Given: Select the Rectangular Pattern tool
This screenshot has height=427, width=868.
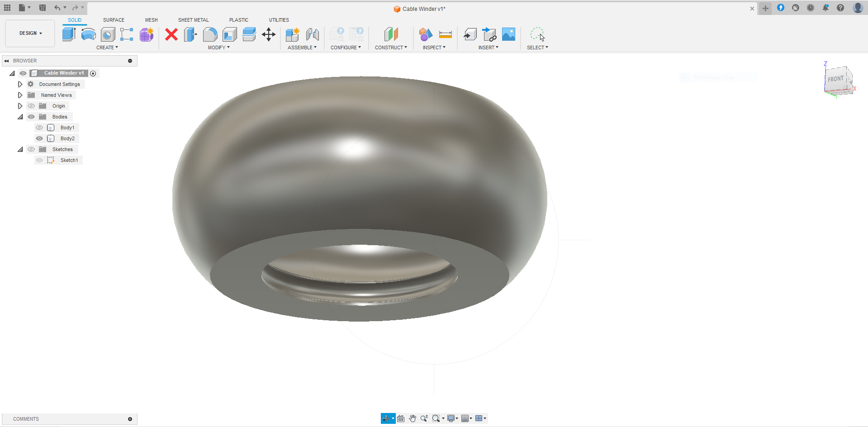Looking at the screenshot, I should pos(127,34).
